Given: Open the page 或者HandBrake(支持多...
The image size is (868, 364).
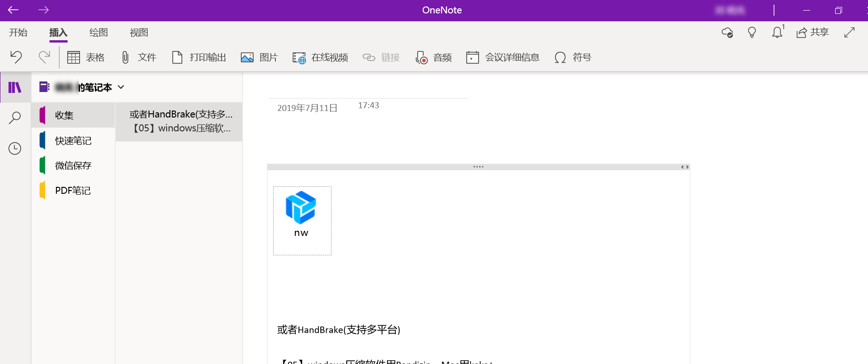Looking at the screenshot, I should click(179, 122).
